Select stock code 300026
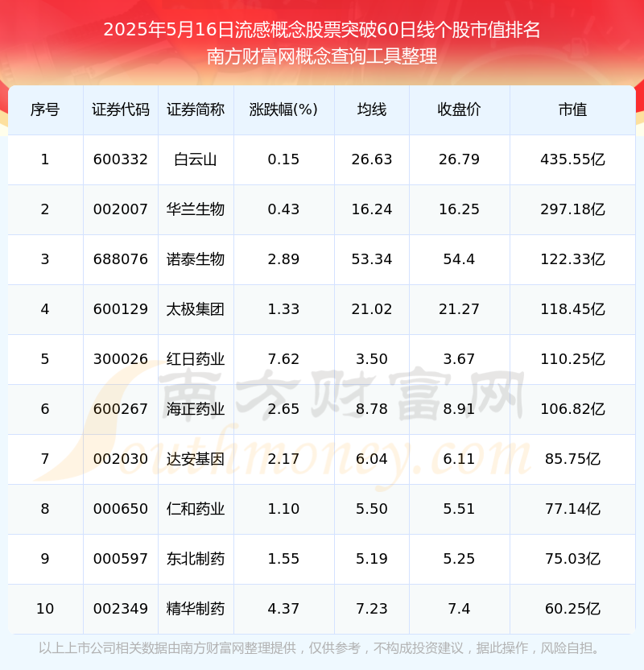The height and width of the screenshot is (670, 644). click(121, 359)
